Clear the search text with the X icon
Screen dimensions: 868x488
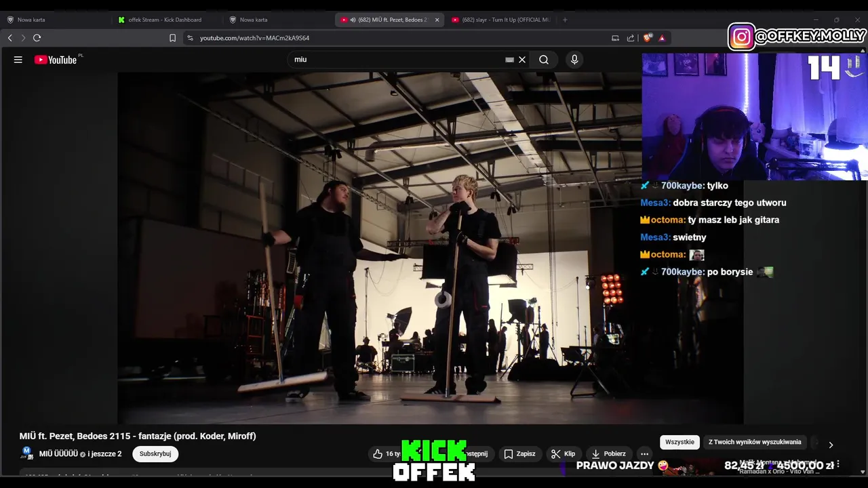tap(522, 60)
